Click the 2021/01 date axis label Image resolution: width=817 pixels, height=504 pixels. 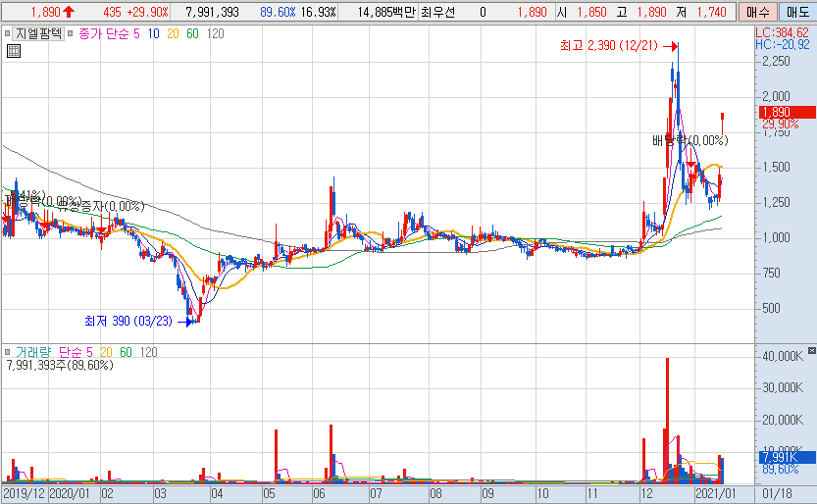click(x=715, y=493)
